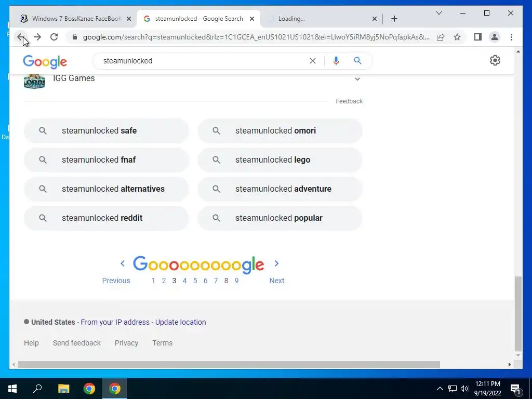
Task: Expand the IGG Games entry
Action: (357, 79)
